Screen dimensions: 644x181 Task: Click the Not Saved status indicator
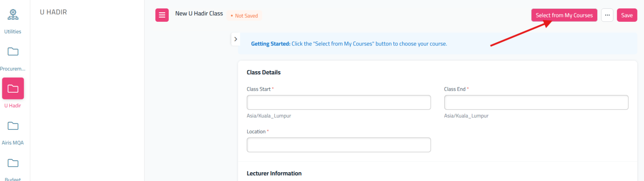coord(244,16)
